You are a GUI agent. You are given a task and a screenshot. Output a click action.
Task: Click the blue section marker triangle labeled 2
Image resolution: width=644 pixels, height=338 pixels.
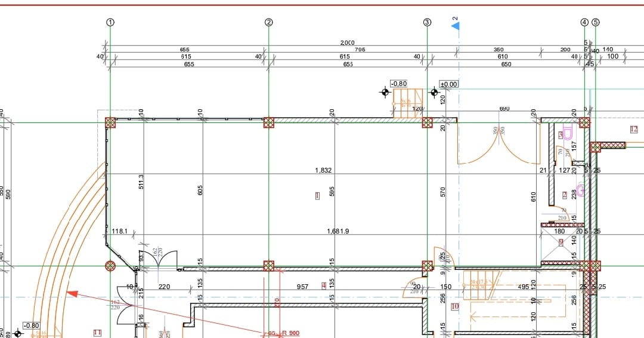(x=456, y=26)
